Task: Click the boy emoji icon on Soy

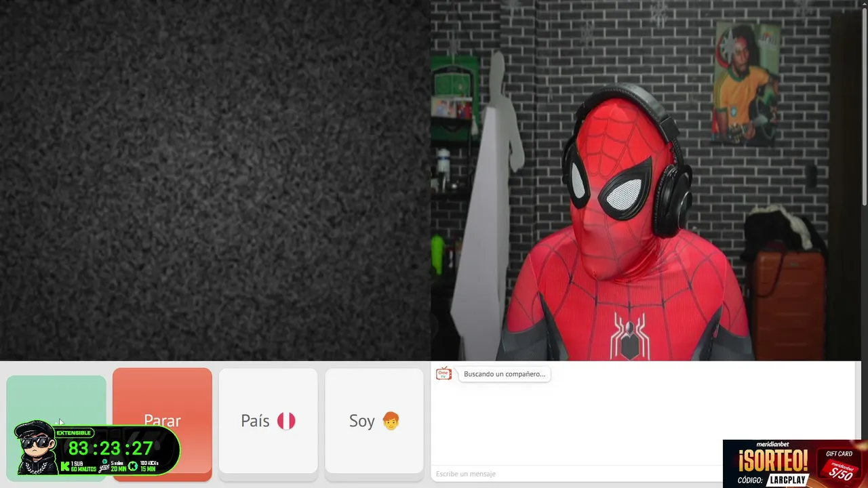Action: 391,421
